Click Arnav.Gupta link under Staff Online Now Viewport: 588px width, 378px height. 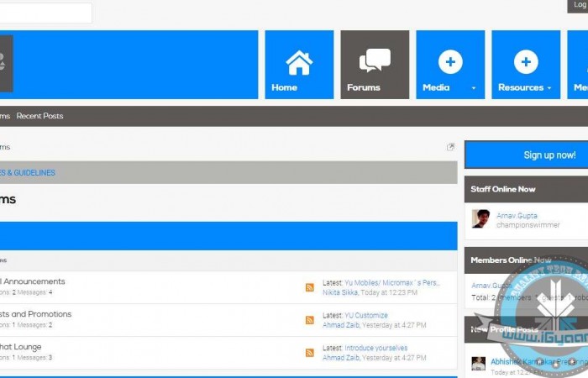tap(517, 216)
